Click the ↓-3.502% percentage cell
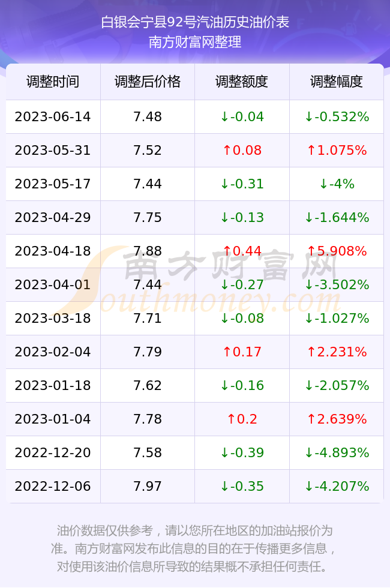This screenshot has width=390, height=588. tap(337, 284)
